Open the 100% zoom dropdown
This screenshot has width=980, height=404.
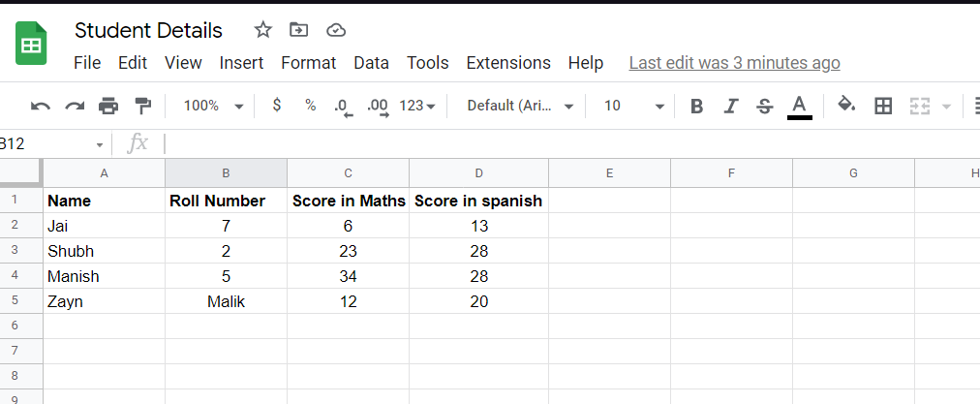click(x=213, y=106)
